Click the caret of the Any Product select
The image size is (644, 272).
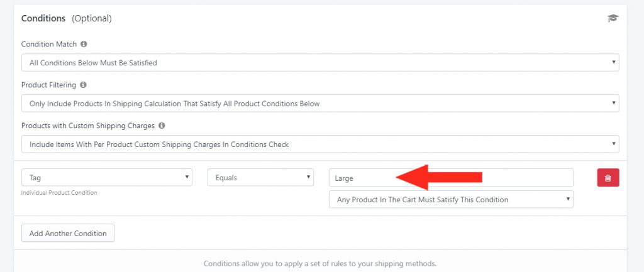pos(568,199)
